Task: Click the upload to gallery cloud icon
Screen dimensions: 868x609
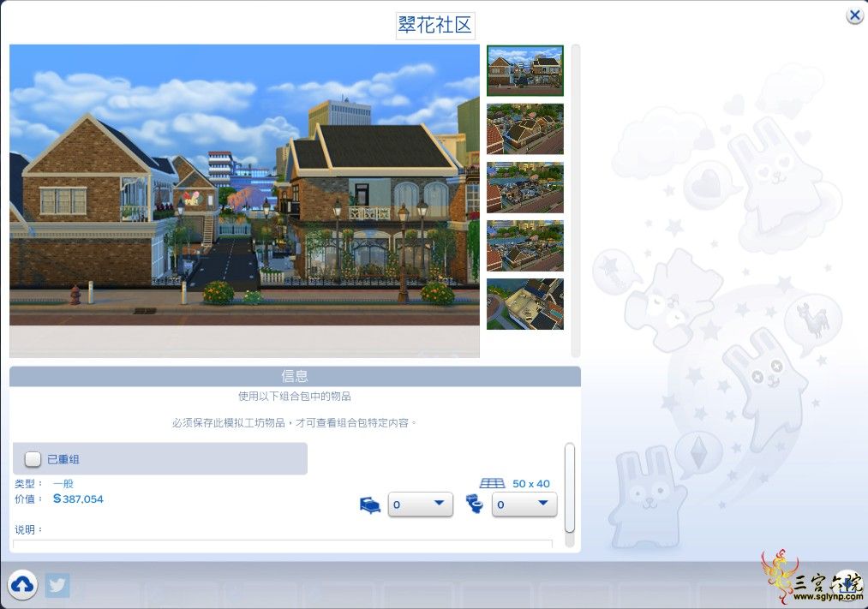Action: 22,585
